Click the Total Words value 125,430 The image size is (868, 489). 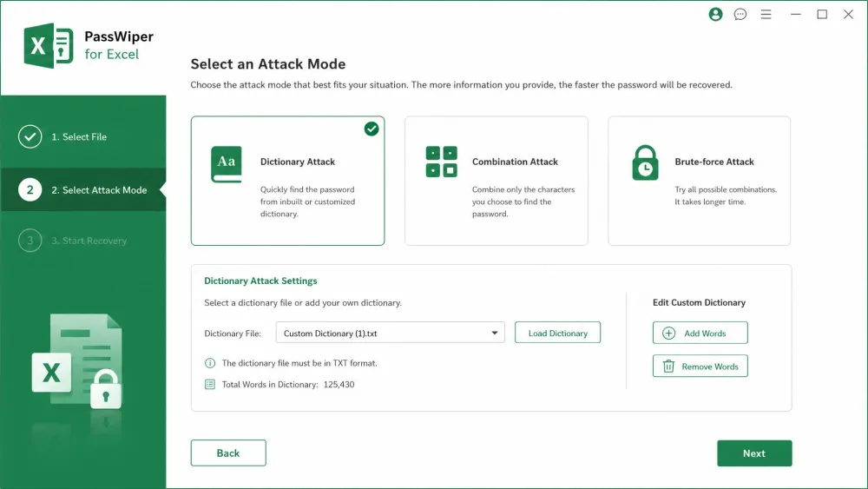[x=339, y=384]
